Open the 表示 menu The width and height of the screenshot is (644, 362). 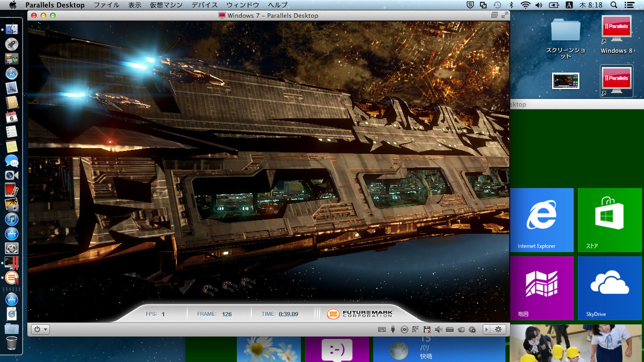click(x=134, y=5)
